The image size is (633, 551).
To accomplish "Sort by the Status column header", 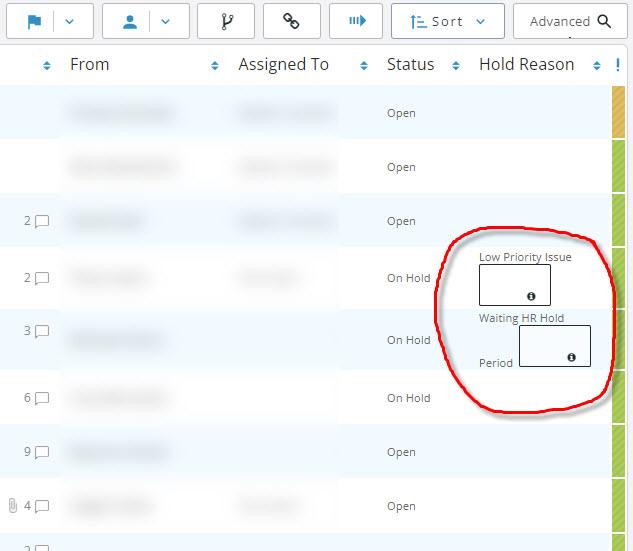I will tap(410, 65).
